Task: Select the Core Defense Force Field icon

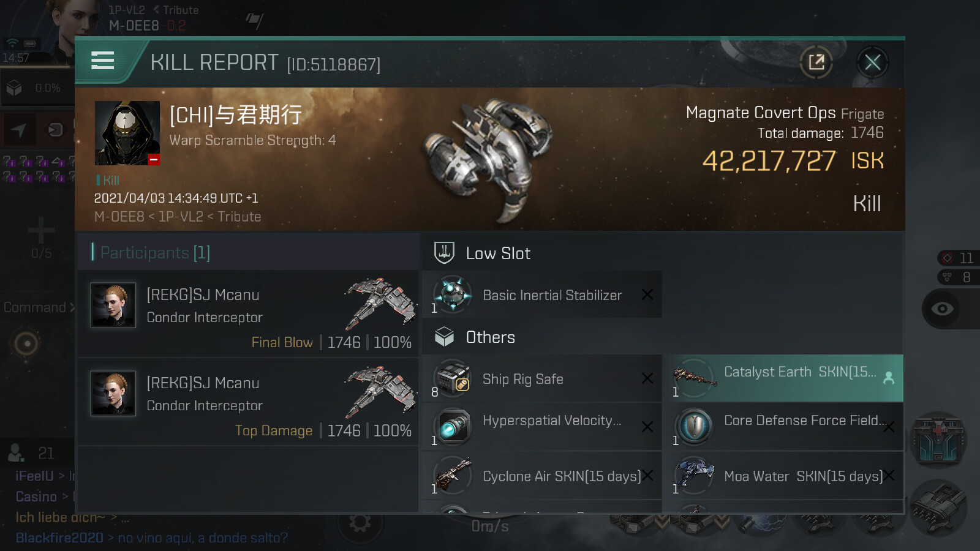Action: pyautogui.click(x=694, y=427)
